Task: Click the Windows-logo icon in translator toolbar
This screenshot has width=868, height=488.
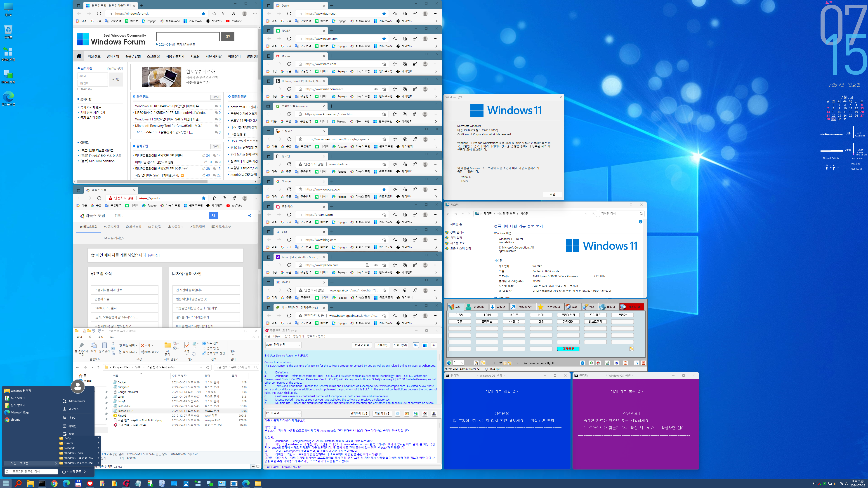Action: [x=425, y=345]
